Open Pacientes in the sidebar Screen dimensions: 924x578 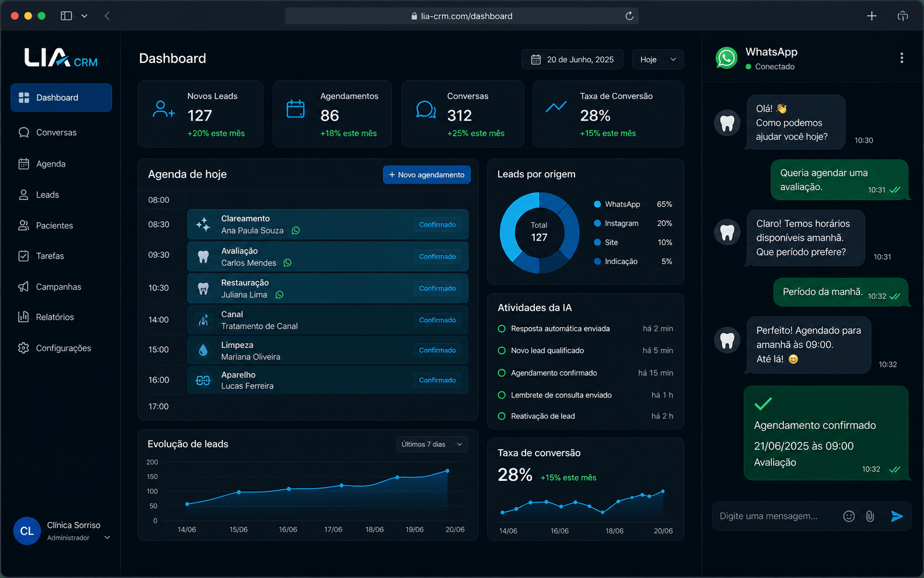(61, 225)
